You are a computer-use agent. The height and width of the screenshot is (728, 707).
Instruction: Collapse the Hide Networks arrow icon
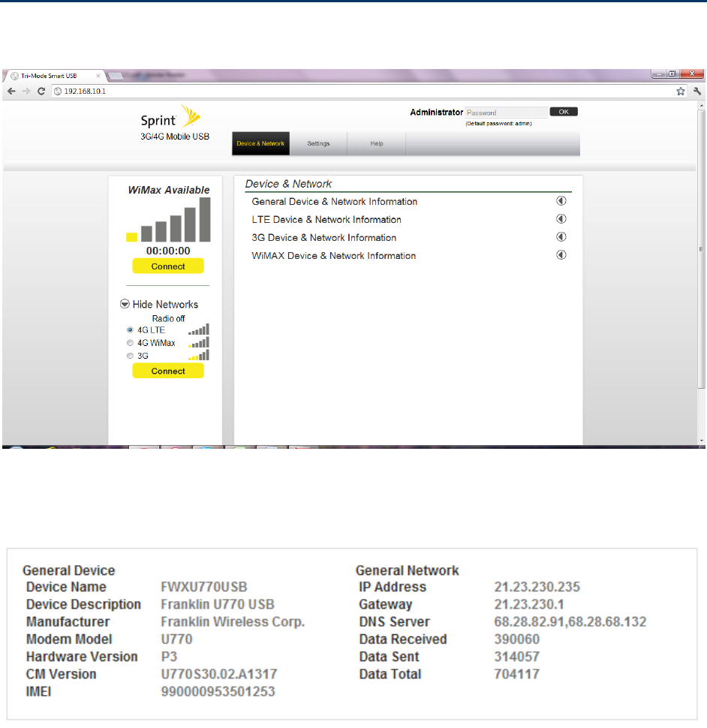(125, 304)
